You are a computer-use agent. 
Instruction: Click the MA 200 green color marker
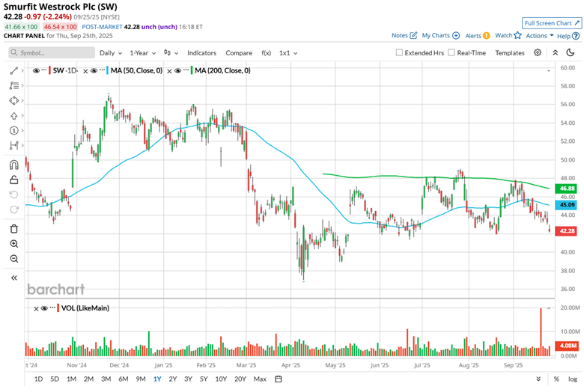[192, 70]
